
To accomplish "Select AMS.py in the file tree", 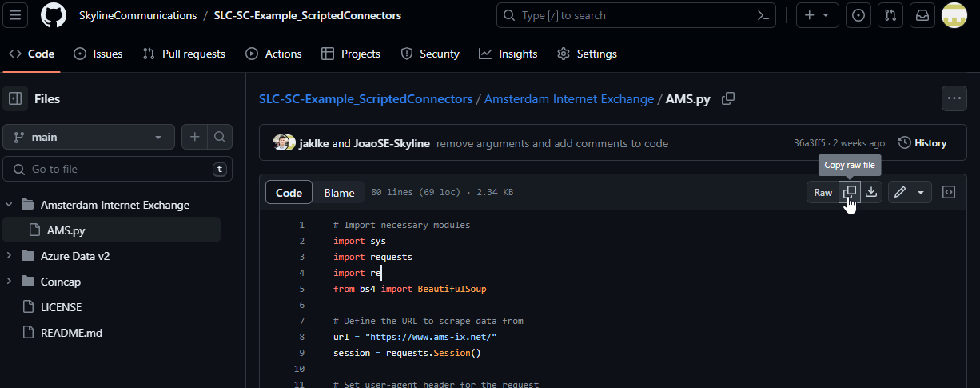I will click(66, 230).
